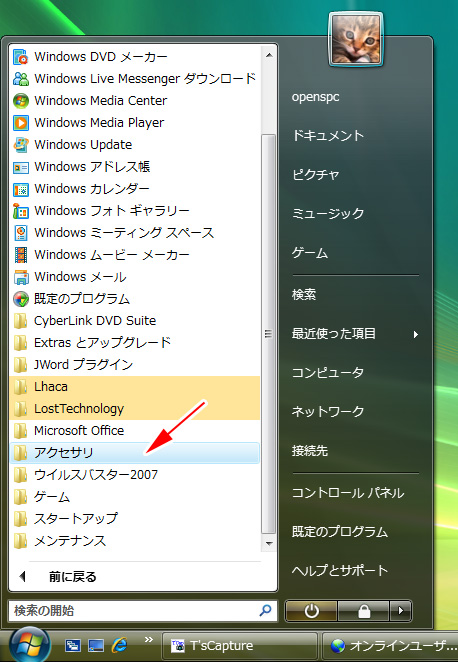Image resolution: width=458 pixels, height=662 pixels.
Task: Switch to オンラインユーザ taskbar button
Action: click(390, 646)
